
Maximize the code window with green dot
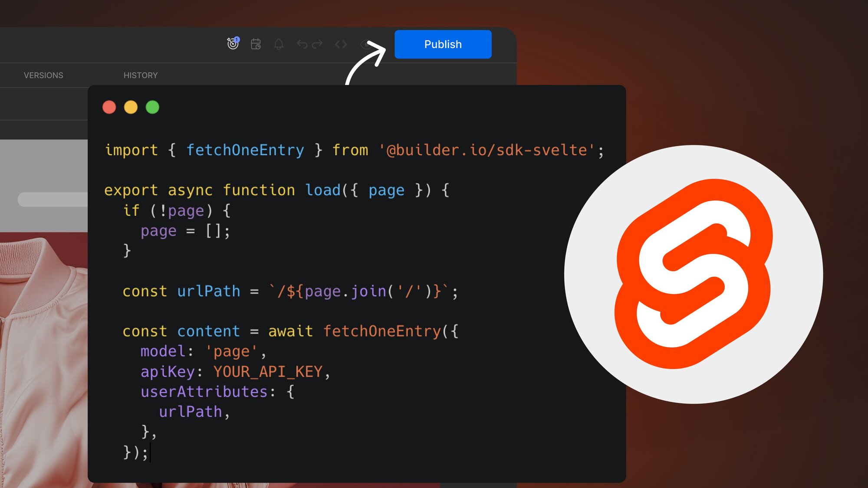point(152,107)
